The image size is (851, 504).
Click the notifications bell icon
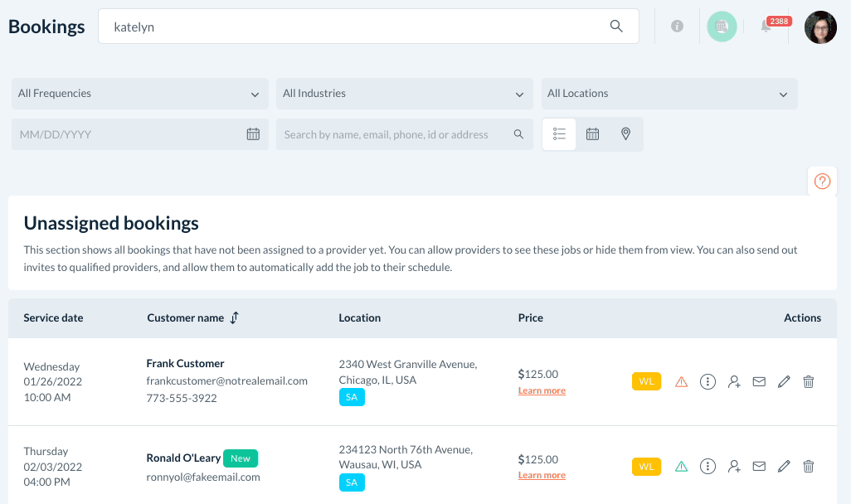766,27
